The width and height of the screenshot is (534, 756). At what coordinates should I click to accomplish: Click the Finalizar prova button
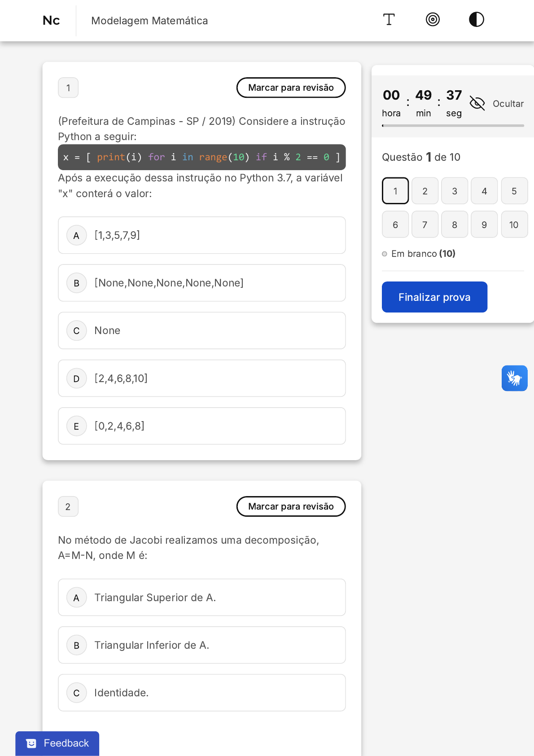(x=434, y=297)
